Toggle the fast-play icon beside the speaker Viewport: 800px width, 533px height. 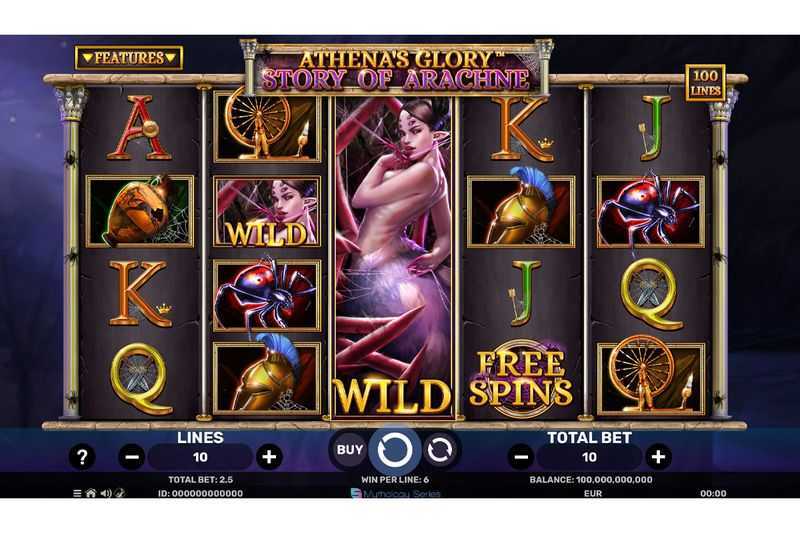coord(120,493)
